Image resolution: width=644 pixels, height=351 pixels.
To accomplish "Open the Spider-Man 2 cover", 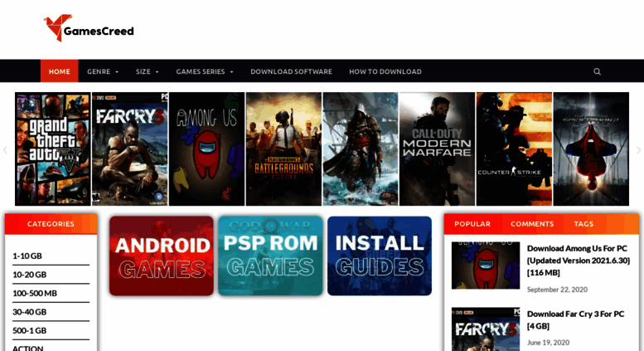I will 591,149.
